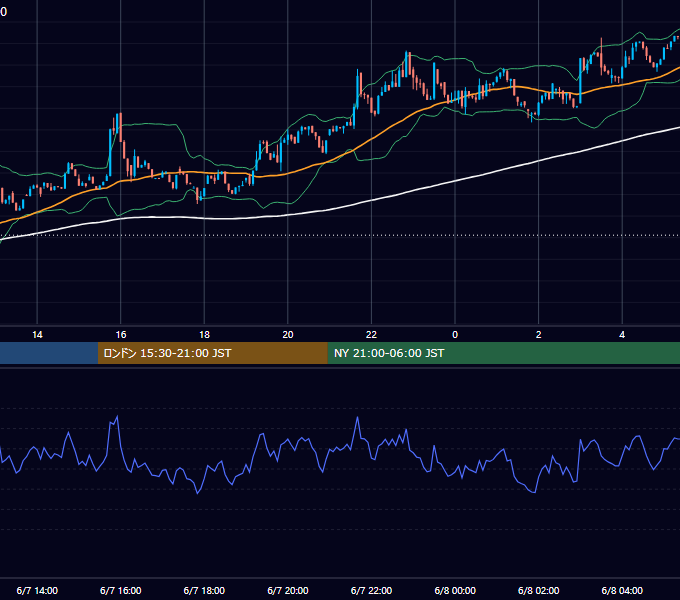This screenshot has height=600, width=680.
Task: Click the hour label 14 on price chart axis
Action: 37,335
